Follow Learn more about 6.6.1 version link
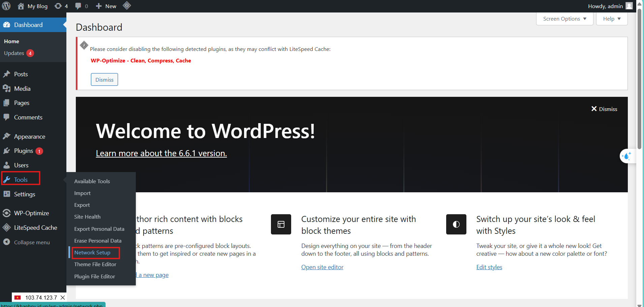This screenshot has height=307, width=644. 161,153
